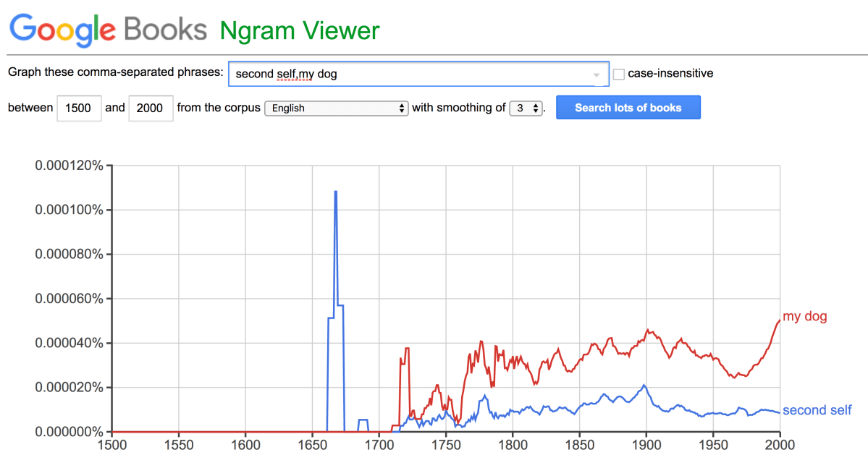868x455 pixels.
Task: Click the start year 1500 field
Action: point(78,109)
